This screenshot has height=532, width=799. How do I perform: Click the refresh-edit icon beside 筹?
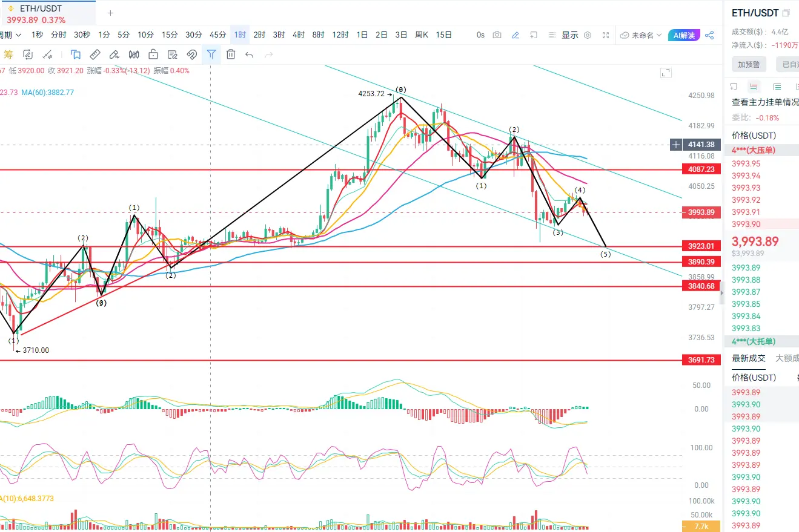click(x=27, y=54)
